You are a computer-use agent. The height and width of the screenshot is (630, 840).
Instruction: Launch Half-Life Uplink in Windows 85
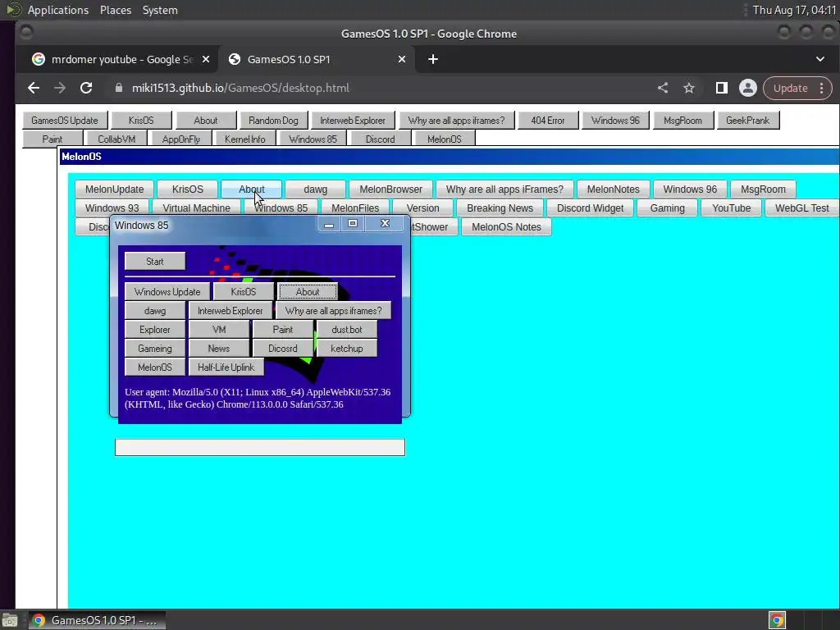[x=226, y=367]
